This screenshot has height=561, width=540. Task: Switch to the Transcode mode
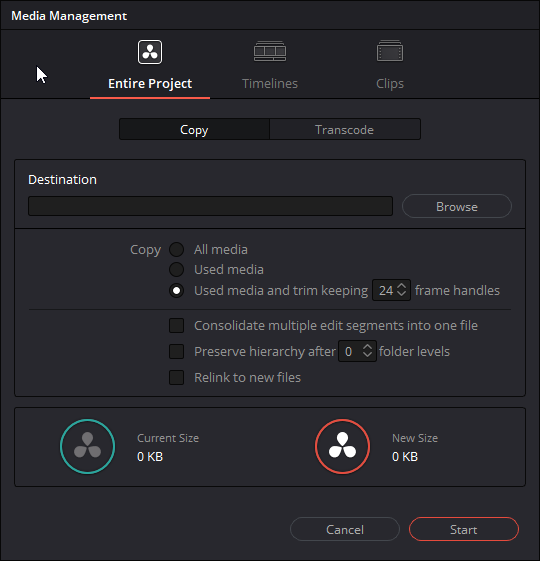tap(345, 130)
